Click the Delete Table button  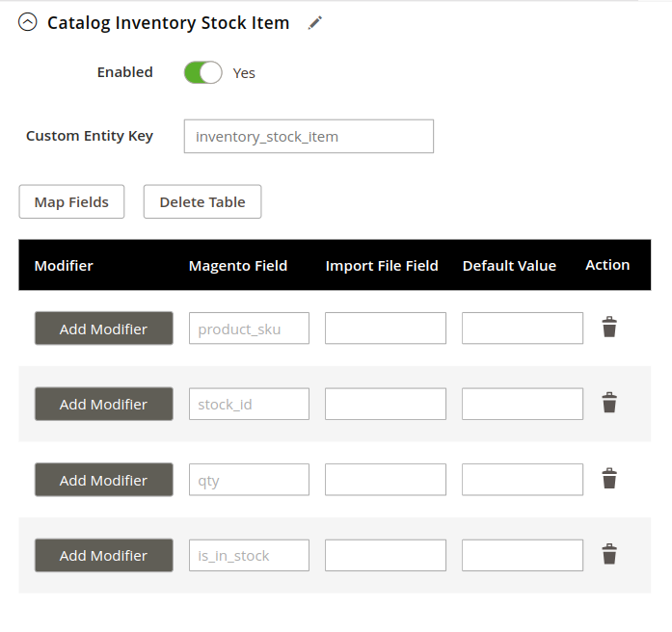point(202,201)
